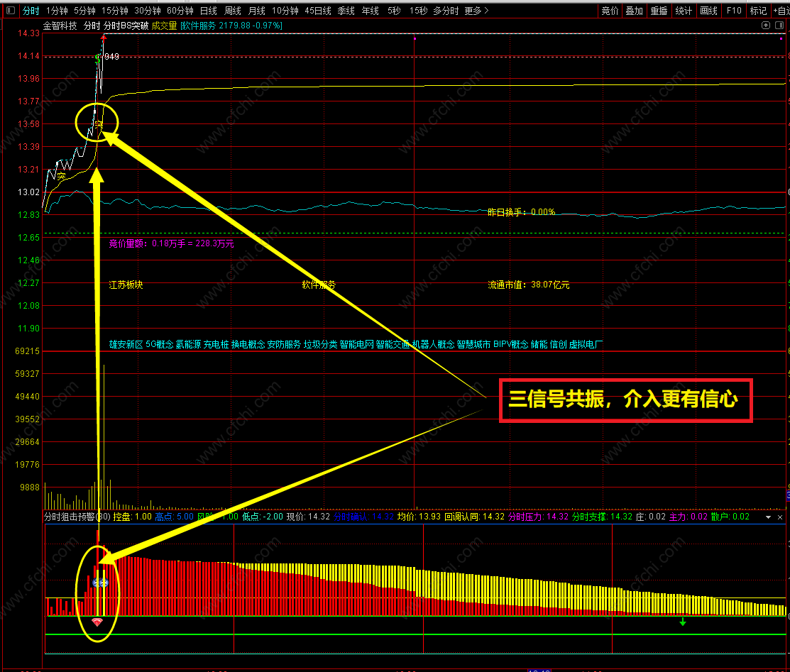
Task: Click the 主力: 0.02 value
Action: tap(688, 517)
